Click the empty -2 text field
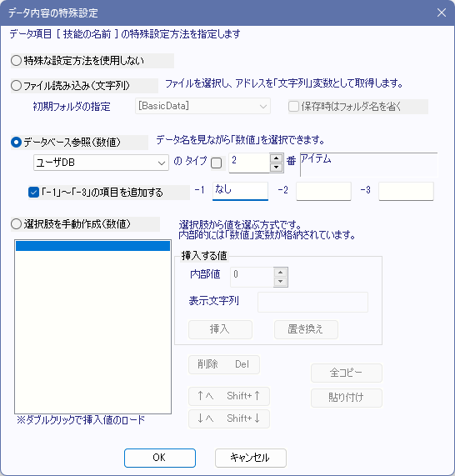 (323, 191)
